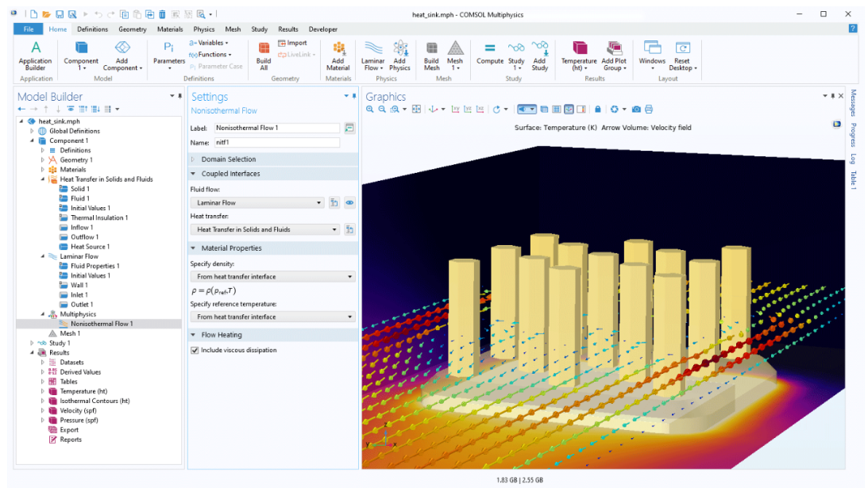868x488 pixels.
Task: Click the Name input field
Action: [277, 143]
